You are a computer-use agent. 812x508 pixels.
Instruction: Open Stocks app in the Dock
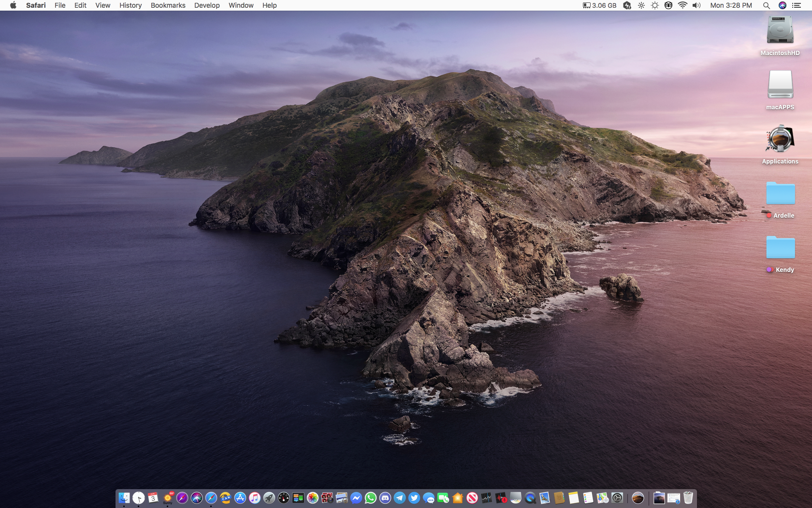(x=487, y=498)
